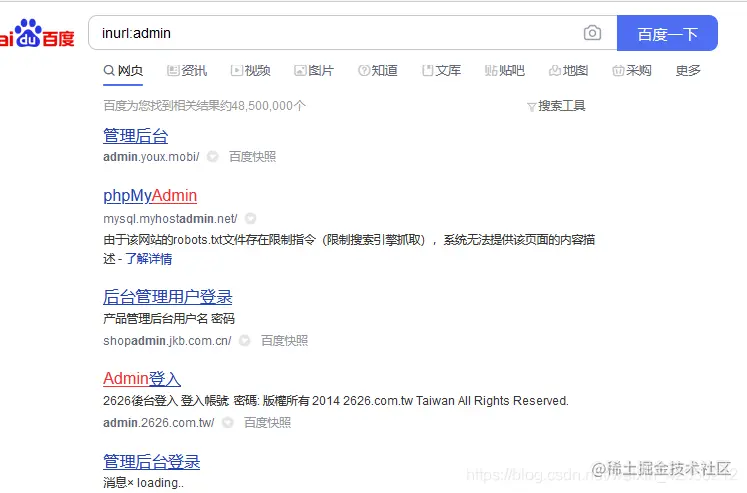Click the result count text 48,500,000个
This screenshot has height=493, width=747.
click(268, 105)
